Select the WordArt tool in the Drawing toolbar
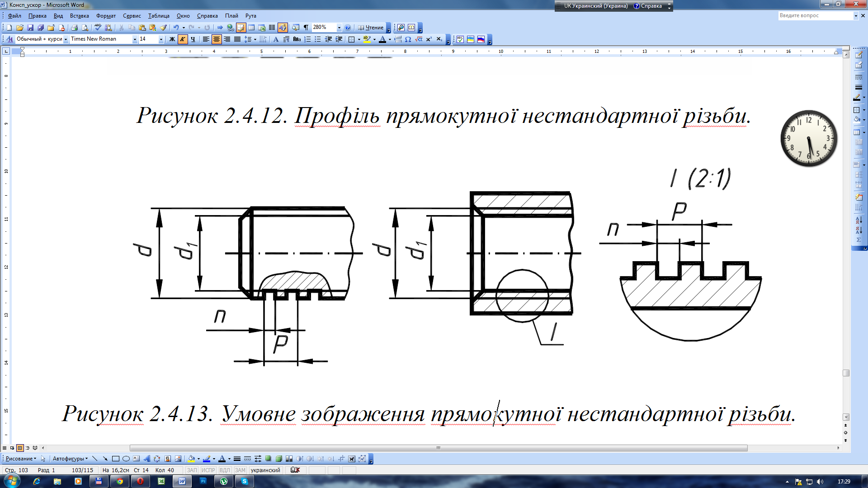Image resolution: width=868 pixels, height=488 pixels. click(x=146, y=459)
